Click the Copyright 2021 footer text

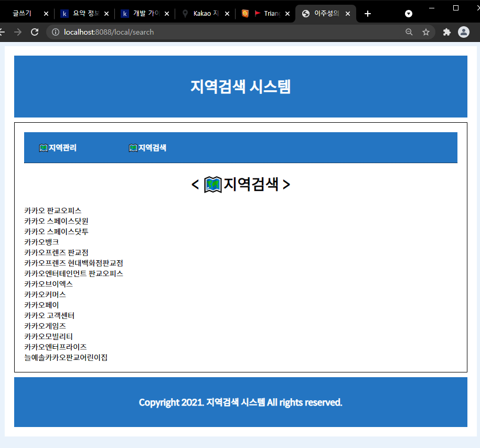(x=241, y=402)
